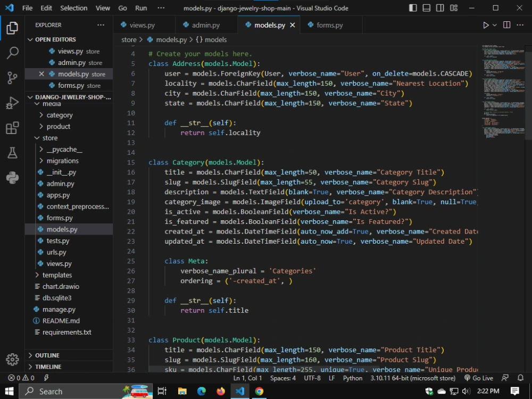The height and width of the screenshot is (399, 532).
Task: Click the errors and warnings status indicator
Action: click(21, 378)
